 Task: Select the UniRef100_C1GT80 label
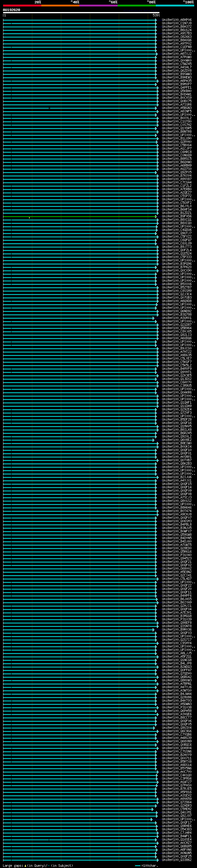[x=177, y=122]
